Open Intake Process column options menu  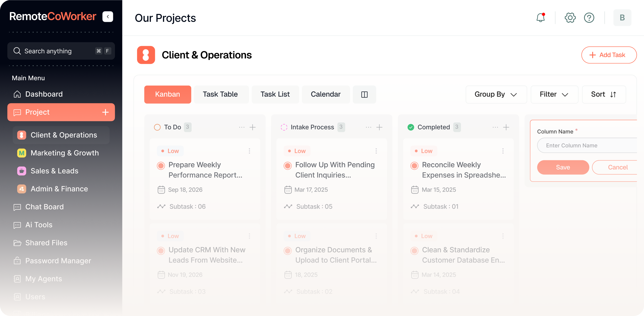point(368,127)
